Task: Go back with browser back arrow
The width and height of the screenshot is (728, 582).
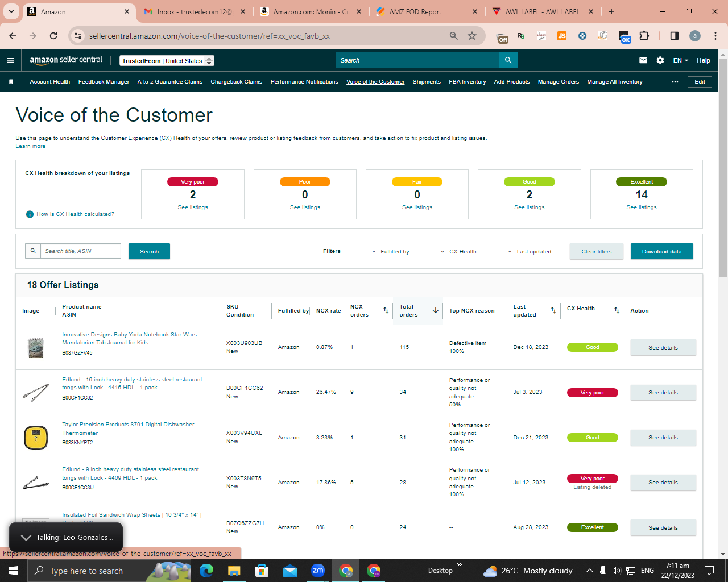Action: pyautogui.click(x=13, y=36)
